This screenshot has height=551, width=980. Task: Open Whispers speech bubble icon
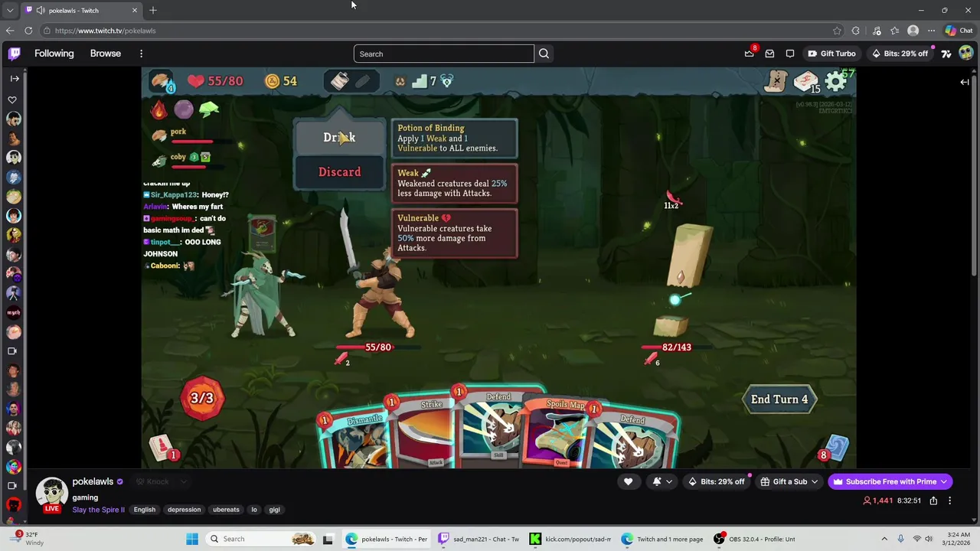790,54
